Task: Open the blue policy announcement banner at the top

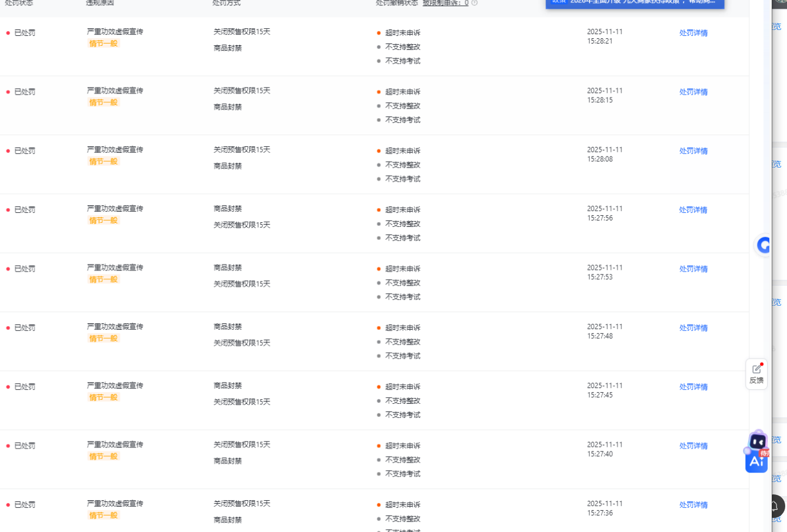Action: click(x=634, y=2)
